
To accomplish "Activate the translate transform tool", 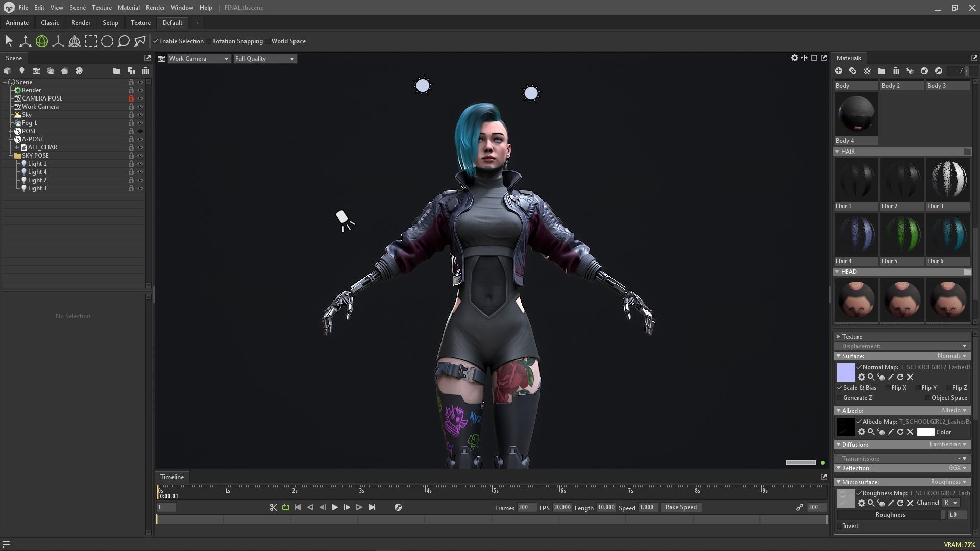I will pos(25,41).
